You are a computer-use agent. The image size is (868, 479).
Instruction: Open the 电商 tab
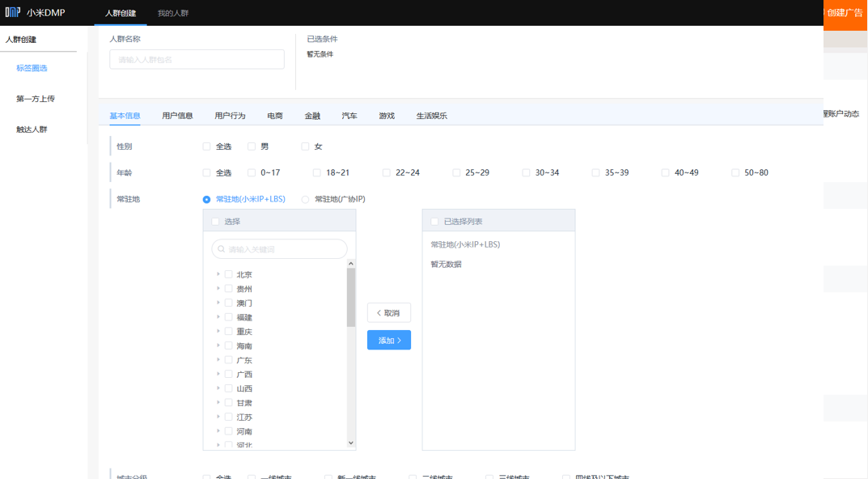[x=274, y=115]
